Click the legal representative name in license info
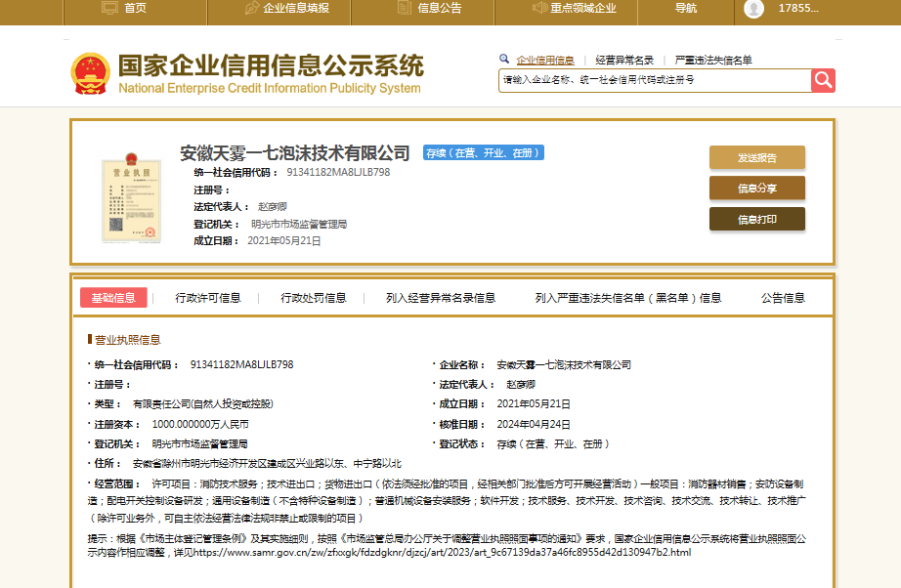Viewport: 901px width, 588px height. click(521, 384)
